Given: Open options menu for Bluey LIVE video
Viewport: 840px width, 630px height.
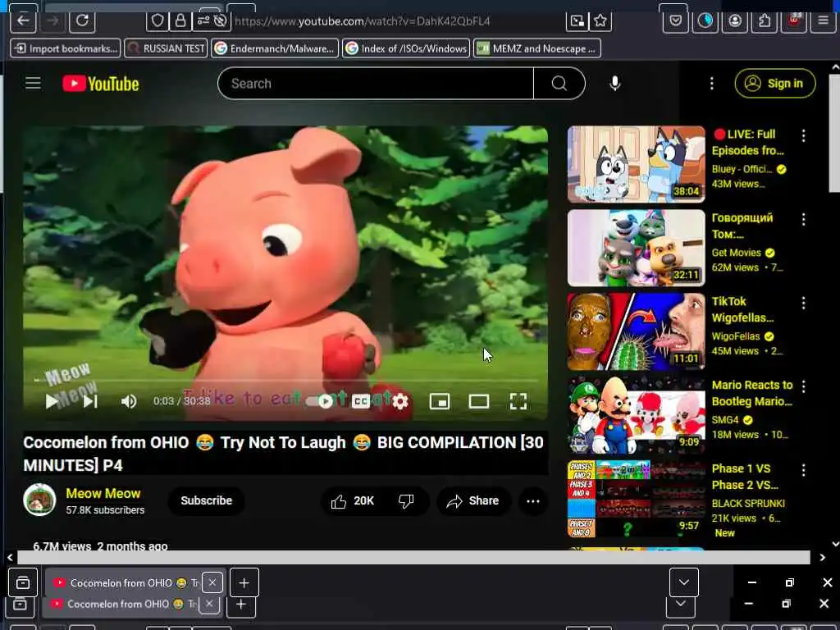Looking at the screenshot, I should [804, 135].
